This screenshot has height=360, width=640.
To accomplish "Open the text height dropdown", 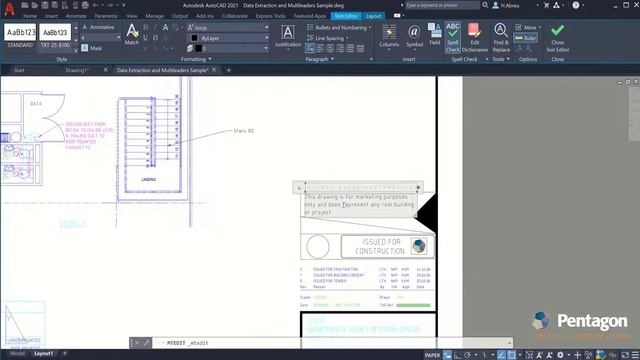I will pos(101,38).
